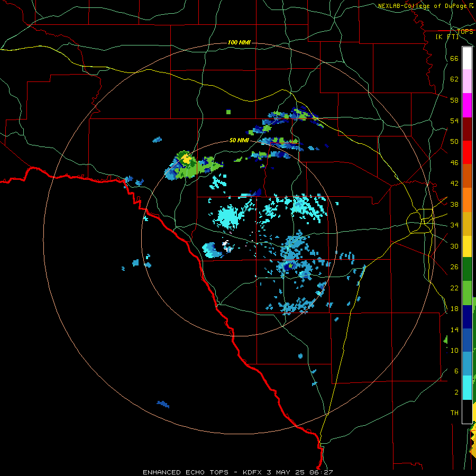Select the bright red legend color band
Image resolution: width=476 pixels, height=476 pixels.
[x=467, y=152]
